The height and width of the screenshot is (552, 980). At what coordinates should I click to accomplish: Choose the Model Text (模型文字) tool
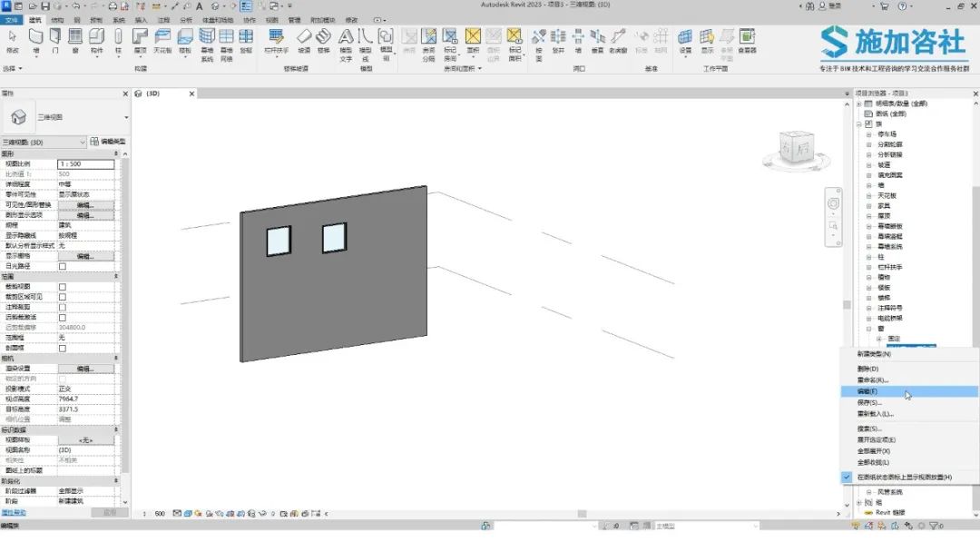pyautogui.click(x=346, y=40)
